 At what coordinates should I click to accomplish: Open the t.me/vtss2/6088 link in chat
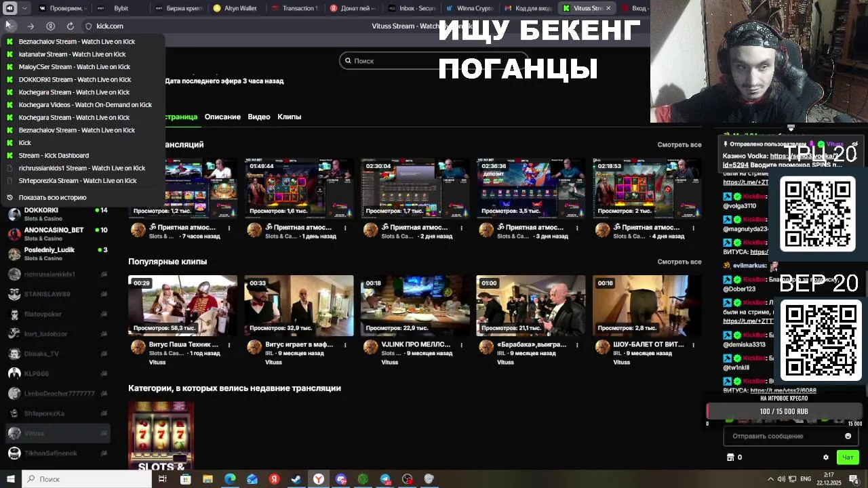pos(783,390)
